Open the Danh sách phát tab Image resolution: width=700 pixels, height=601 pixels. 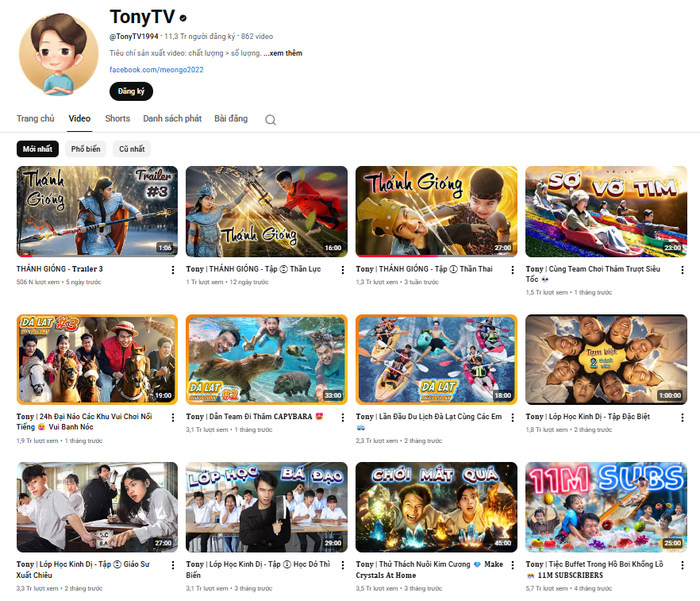[172, 119]
